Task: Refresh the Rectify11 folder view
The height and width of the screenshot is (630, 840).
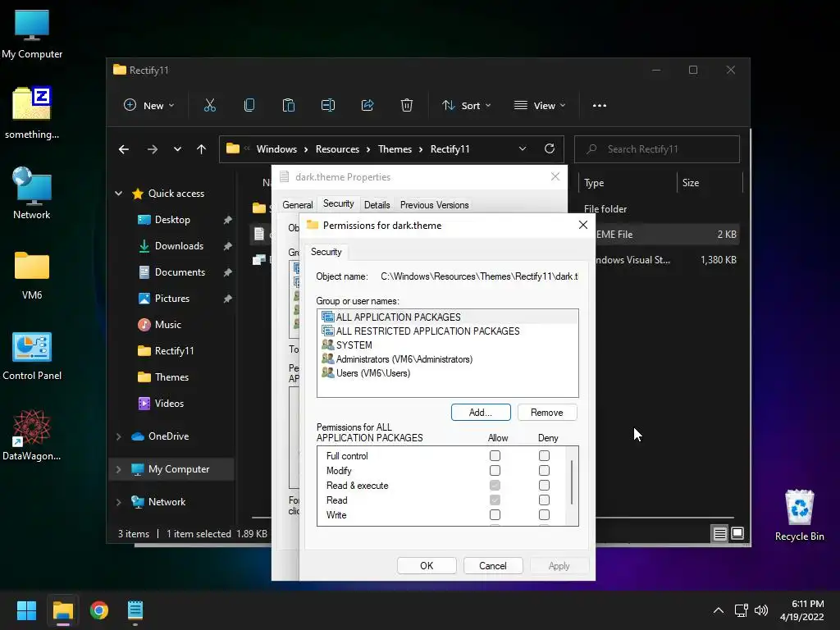Action: point(549,149)
